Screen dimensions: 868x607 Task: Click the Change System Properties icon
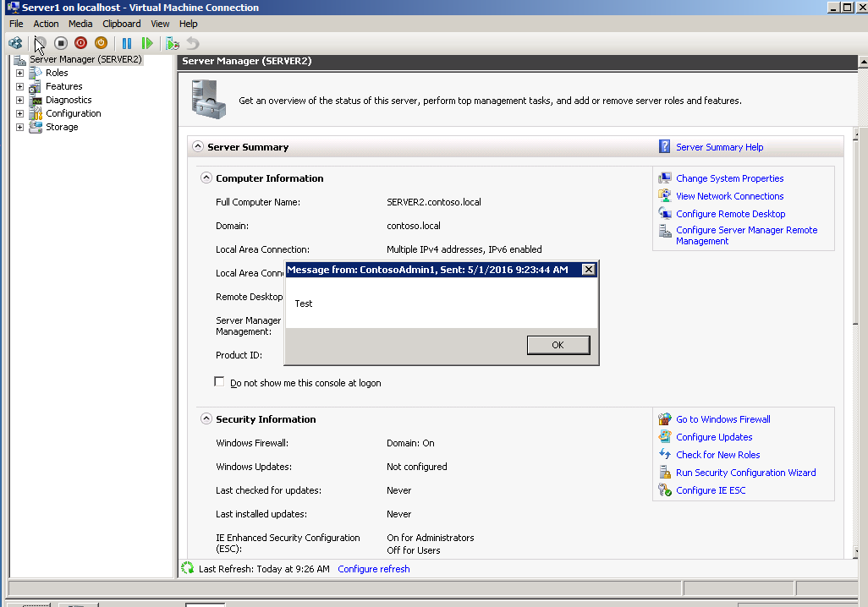point(664,178)
